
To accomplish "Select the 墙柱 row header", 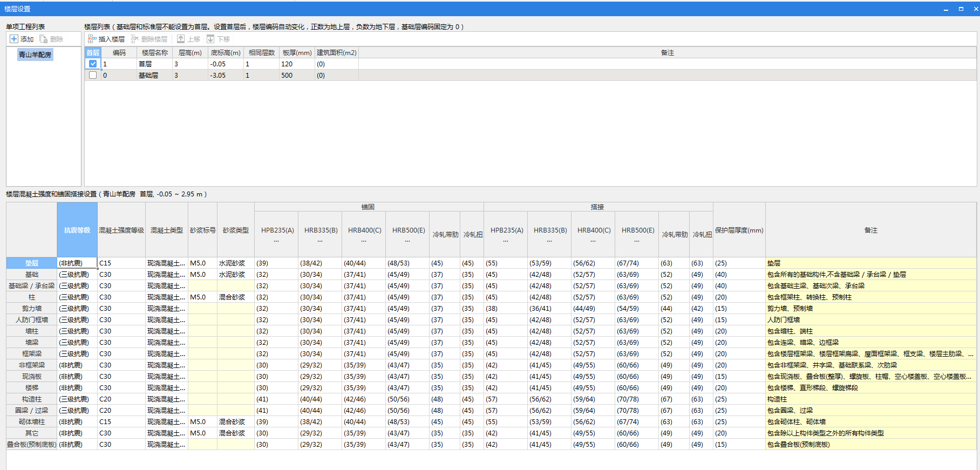I will click(32, 331).
